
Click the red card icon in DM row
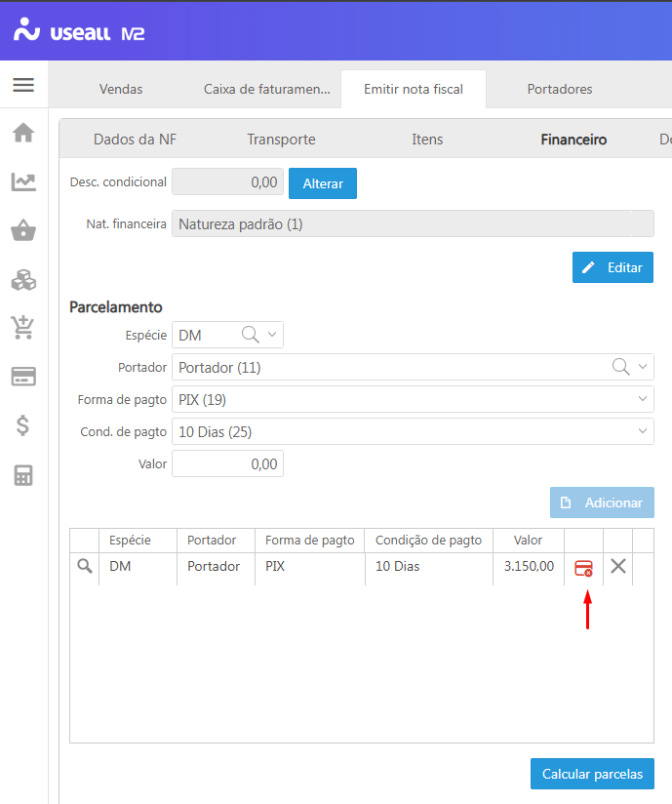click(583, 567)
